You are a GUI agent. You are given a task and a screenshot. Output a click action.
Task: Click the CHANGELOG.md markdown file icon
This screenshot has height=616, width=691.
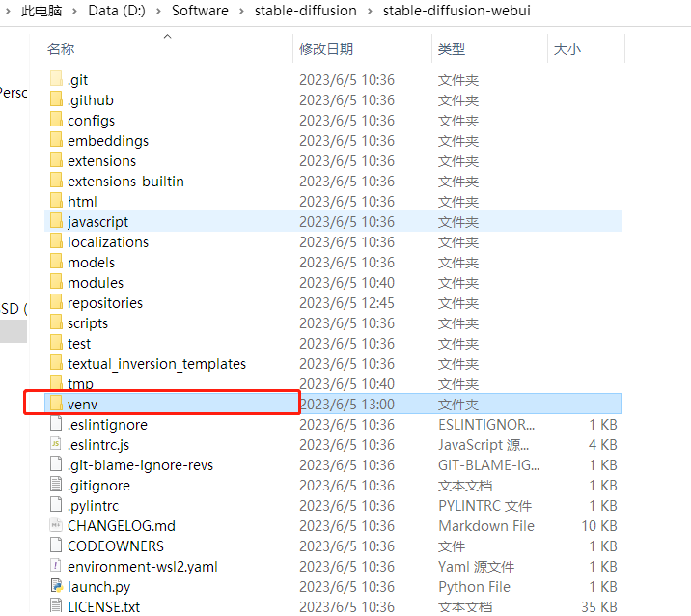[x=56, y=525]
